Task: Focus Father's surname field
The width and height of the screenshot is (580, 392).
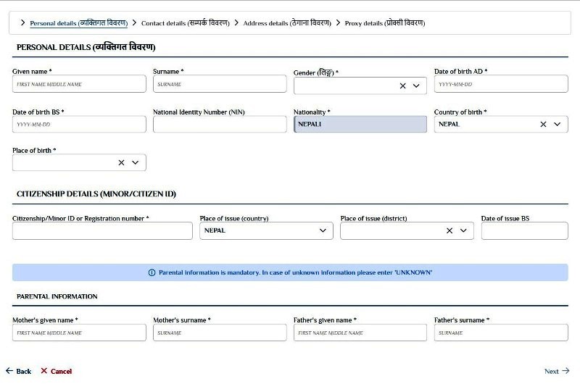Action: pos(501,333)
